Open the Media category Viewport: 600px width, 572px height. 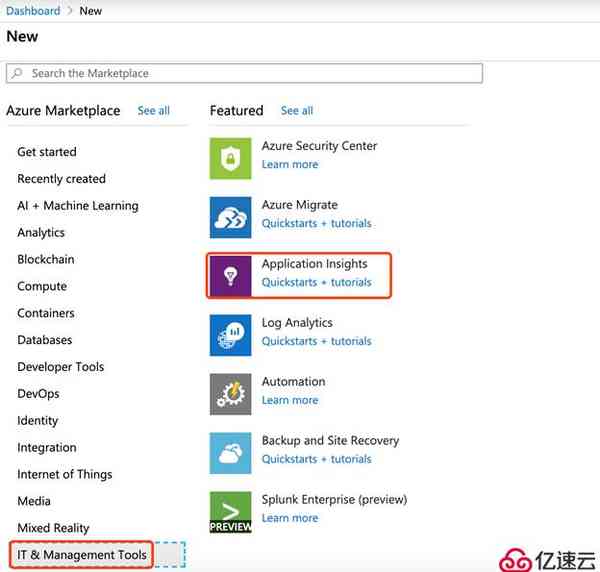[x=34, y=501]
